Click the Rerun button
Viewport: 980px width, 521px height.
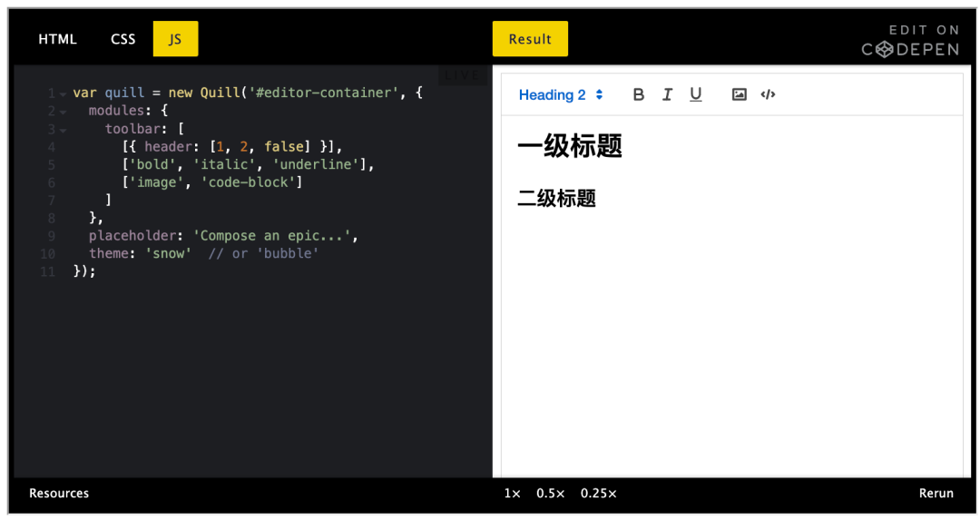pyautogui.click(x=936, y=493)
